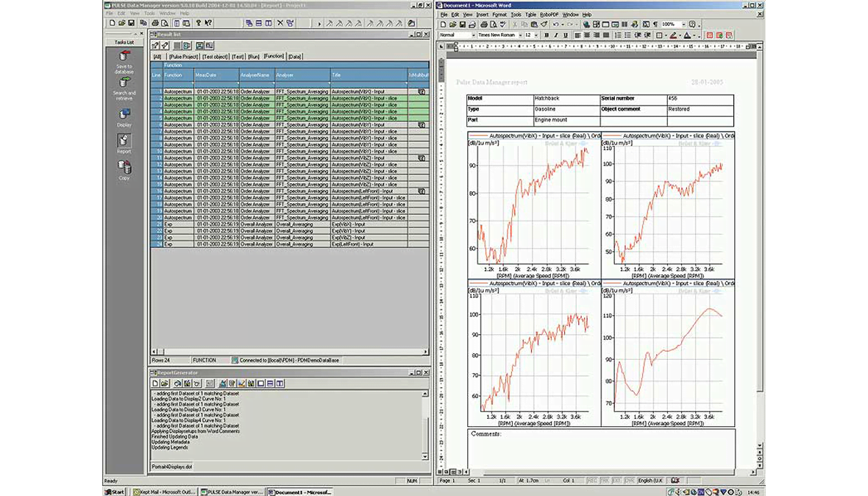This screenshot has height=496, width=868.
Task: Select the Report task in Tasks List
Action: point(124,138)
